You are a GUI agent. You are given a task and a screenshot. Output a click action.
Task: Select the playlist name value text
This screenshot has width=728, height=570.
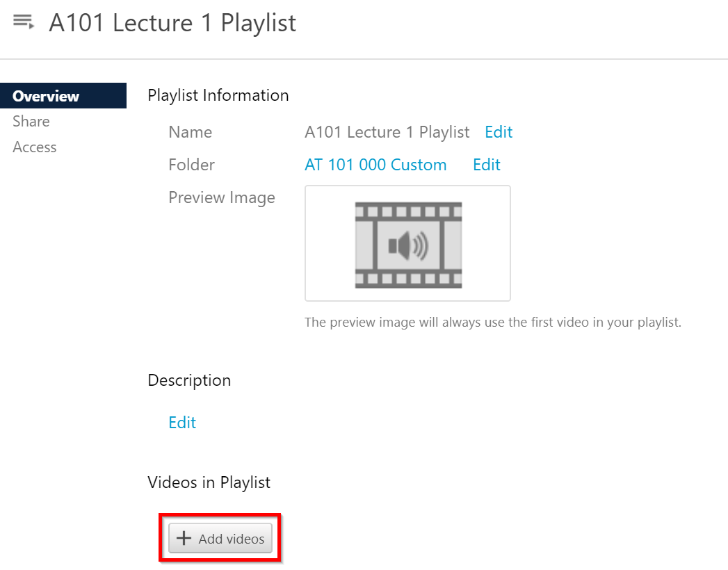point(387,132)
